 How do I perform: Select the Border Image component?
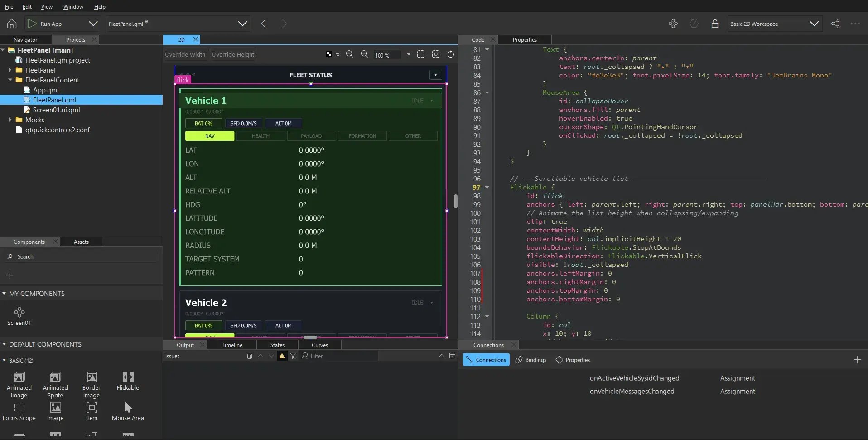click(92, 385)
